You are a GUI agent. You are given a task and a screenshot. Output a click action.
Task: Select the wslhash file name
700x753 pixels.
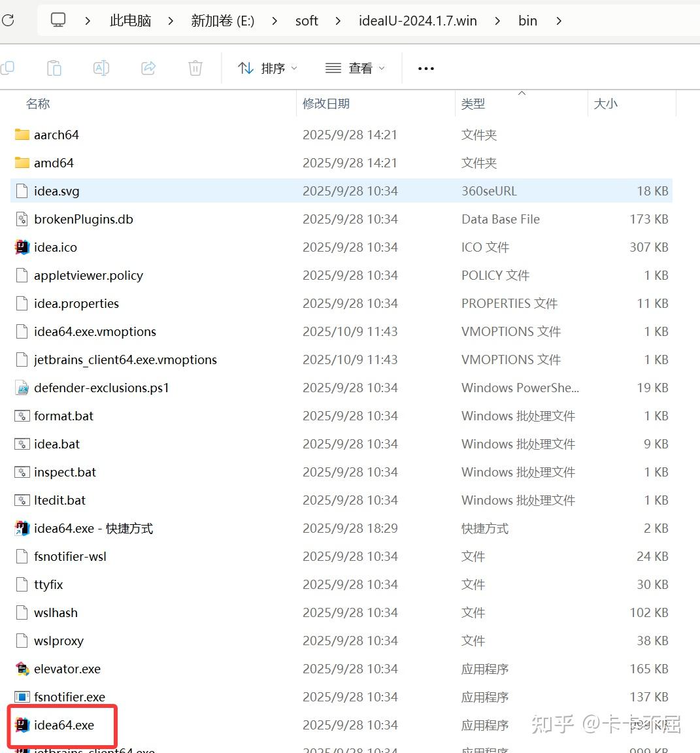(x=56, y=612)
